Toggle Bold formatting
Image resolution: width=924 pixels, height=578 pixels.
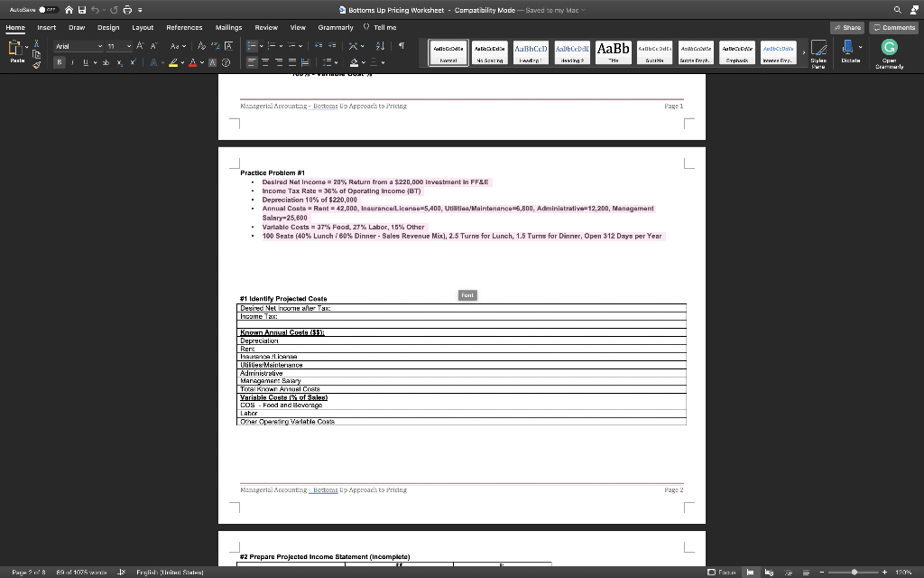click(60, 62)
